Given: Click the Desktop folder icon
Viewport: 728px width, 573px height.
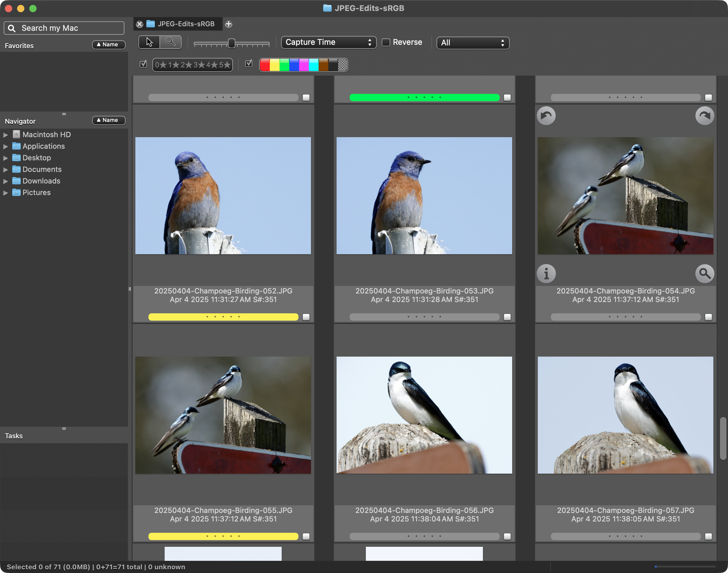Looking at the screenshot, I should (16, 158).
